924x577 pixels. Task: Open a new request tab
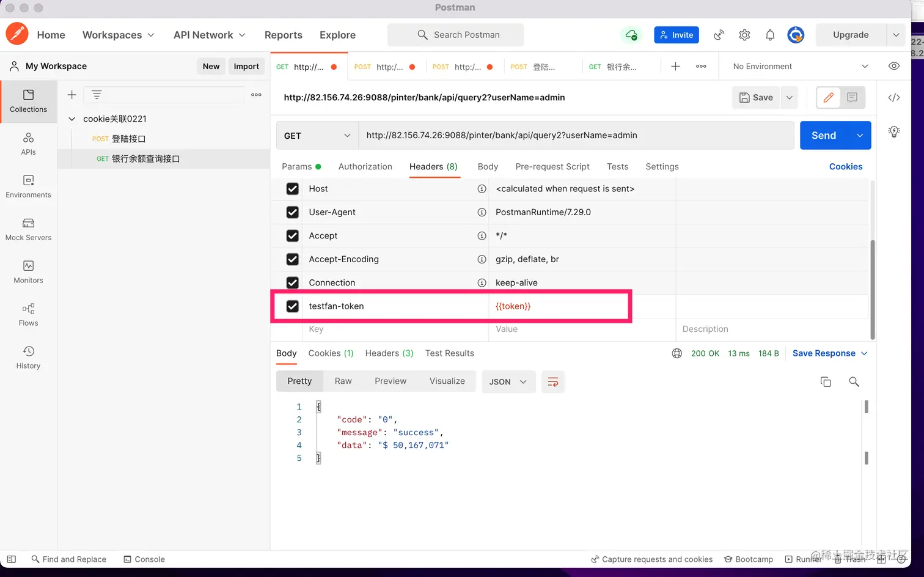click(x=675, y=66)
